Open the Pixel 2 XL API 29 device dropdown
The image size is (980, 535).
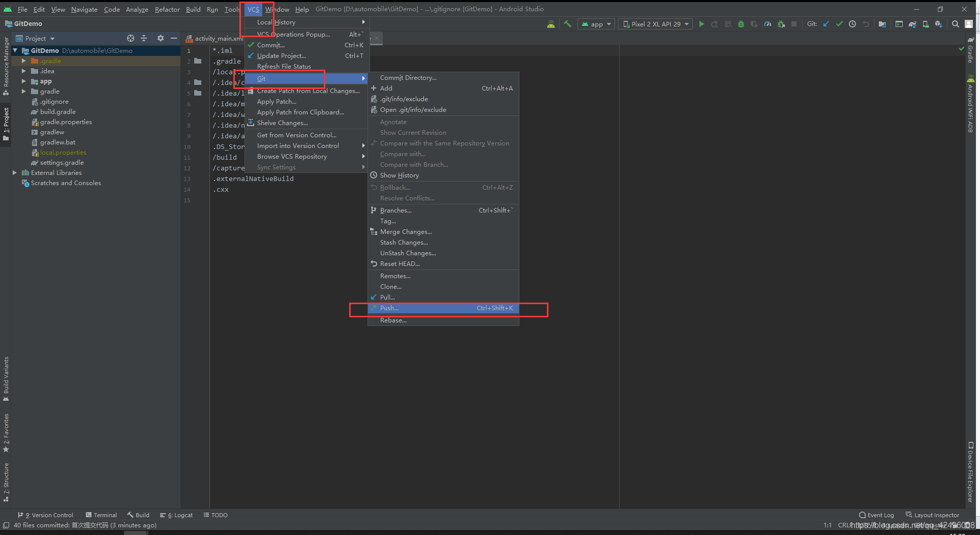click(656, 24)
